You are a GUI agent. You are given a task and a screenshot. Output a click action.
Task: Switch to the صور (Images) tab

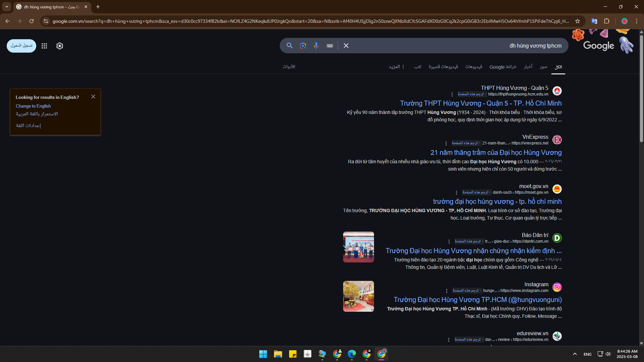coord(543,67)
